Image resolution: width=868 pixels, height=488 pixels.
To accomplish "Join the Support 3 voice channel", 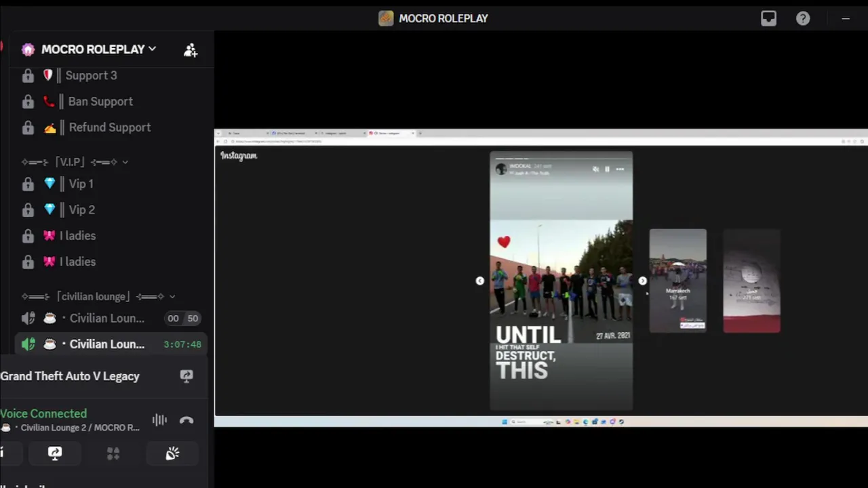I will click(112, 75).
